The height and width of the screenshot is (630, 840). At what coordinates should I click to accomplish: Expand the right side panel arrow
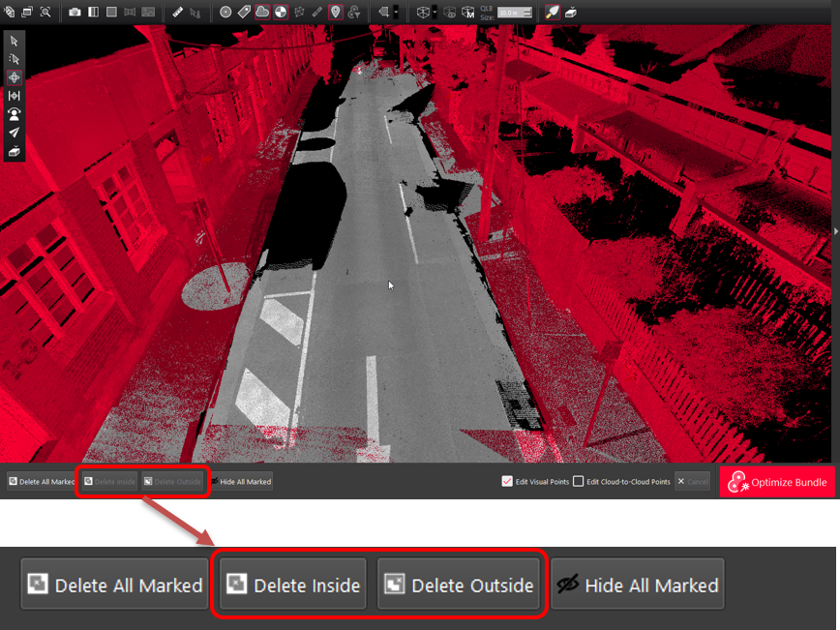coord(835,231)
